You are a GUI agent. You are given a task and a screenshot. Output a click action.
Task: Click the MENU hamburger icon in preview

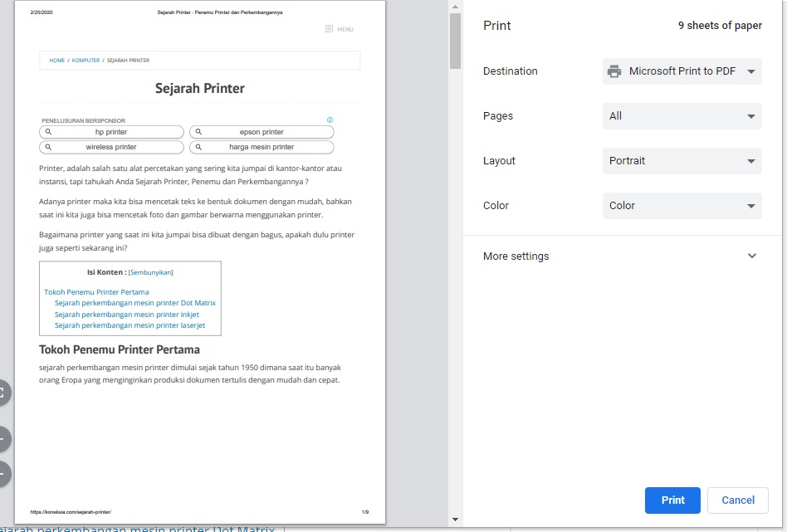pyautogui.click(x=329, y=29)
